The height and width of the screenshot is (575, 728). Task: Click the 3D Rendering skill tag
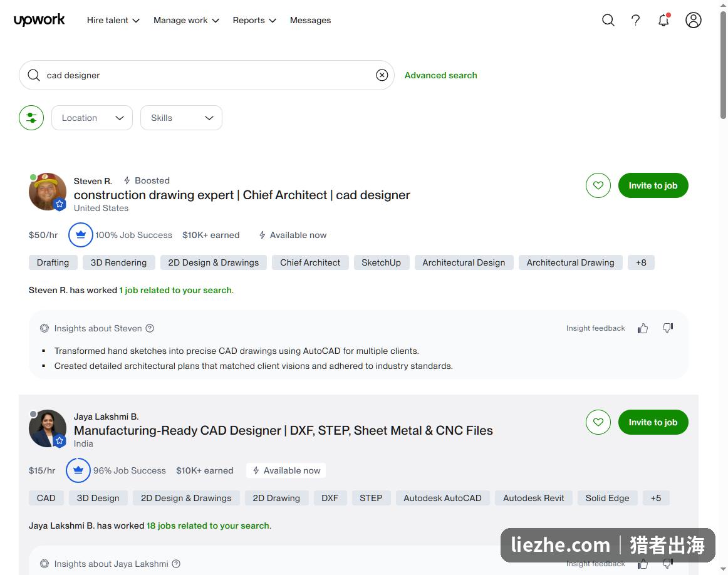(118, 262)
